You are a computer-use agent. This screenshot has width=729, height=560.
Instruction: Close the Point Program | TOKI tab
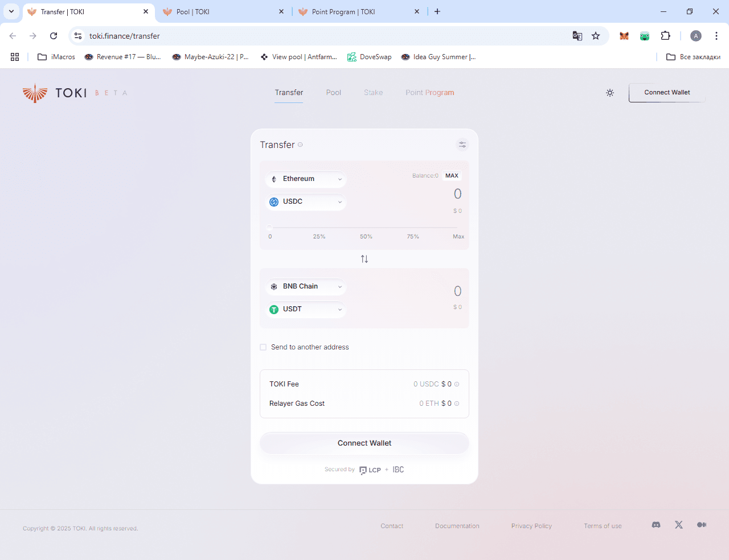click(x=417, y=11)
